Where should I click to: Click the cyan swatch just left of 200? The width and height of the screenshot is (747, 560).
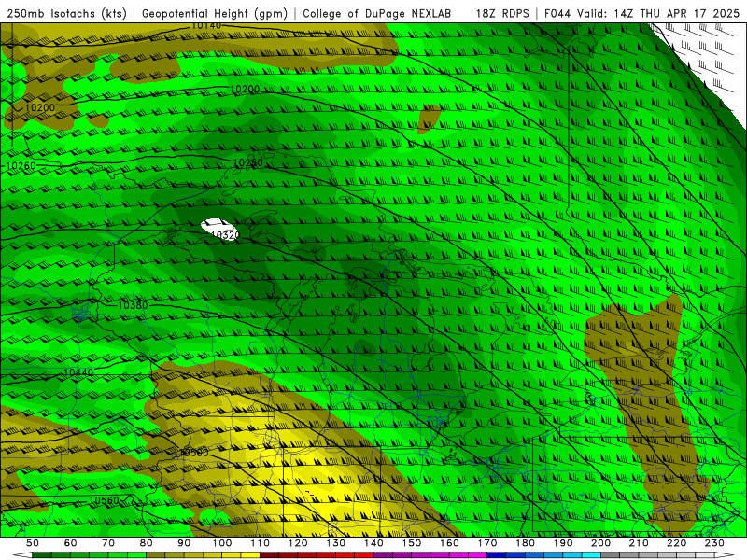(x=592, y=555)
